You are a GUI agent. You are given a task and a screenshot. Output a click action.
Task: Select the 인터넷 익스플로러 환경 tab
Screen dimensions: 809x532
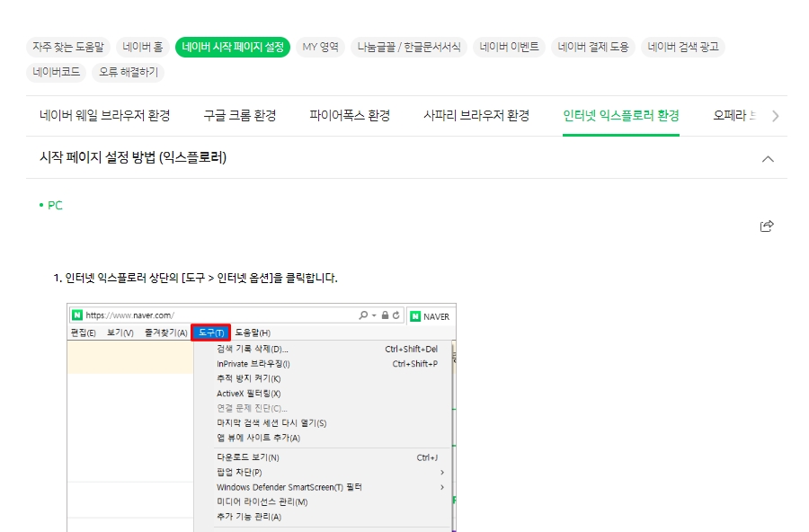click(620, 116)
